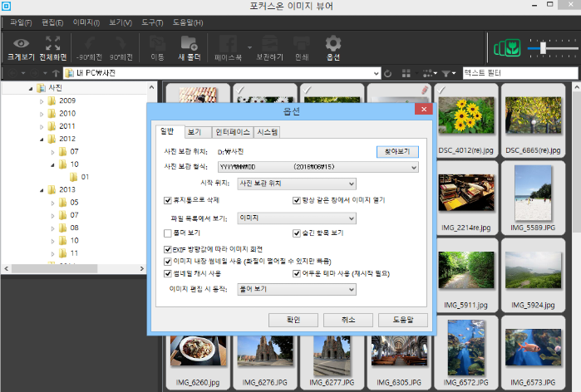Open the 파일(F) menu
Screen dimensions: 581x392
pyautogui.click(x=21, y=22)
